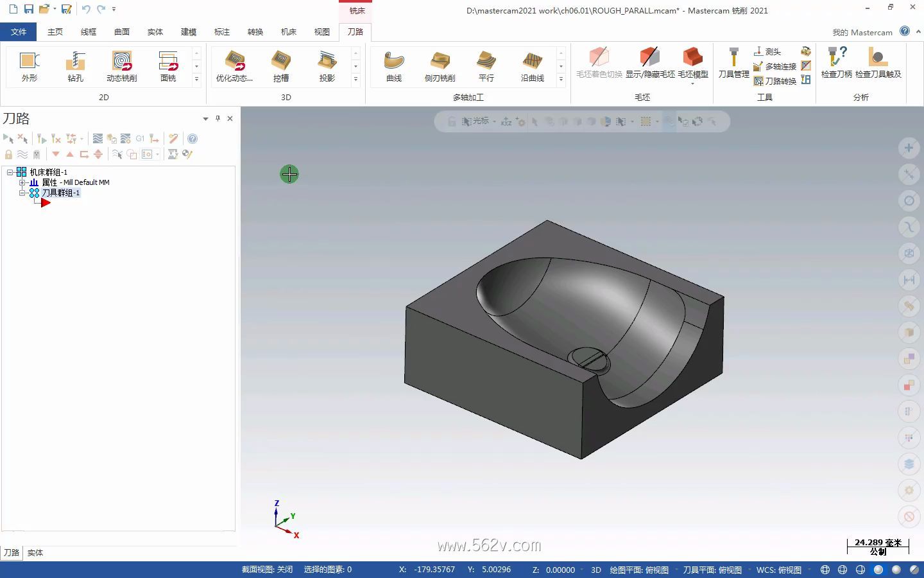
Task: Switch to the 线框 wireframe tab
Action: [89, 31]
